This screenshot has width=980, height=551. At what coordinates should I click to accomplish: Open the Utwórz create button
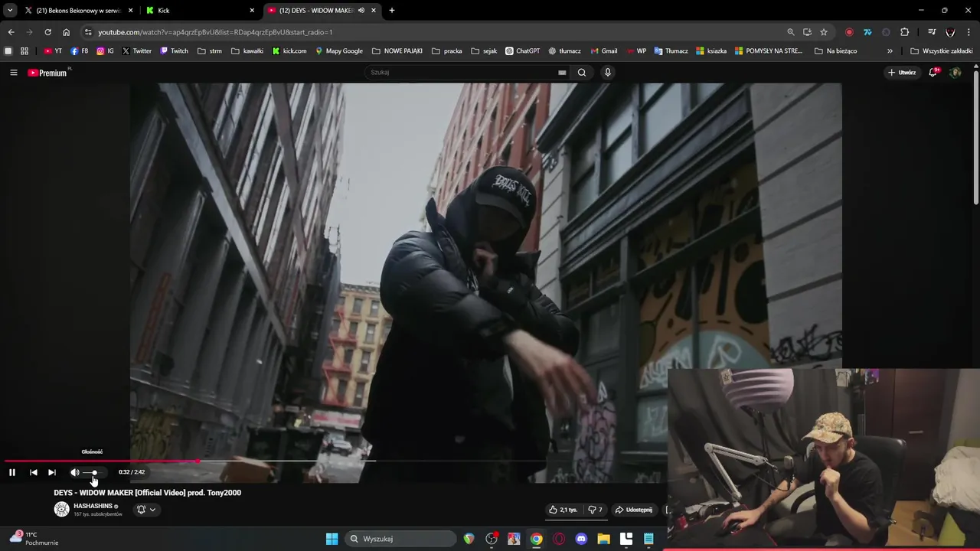[x=902, y=72]
